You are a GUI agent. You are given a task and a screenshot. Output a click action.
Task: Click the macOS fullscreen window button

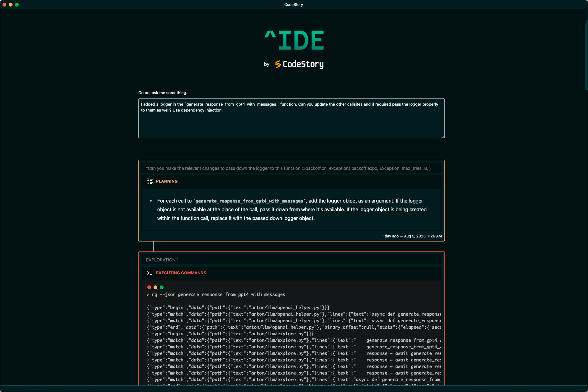(x=17, y=5)
